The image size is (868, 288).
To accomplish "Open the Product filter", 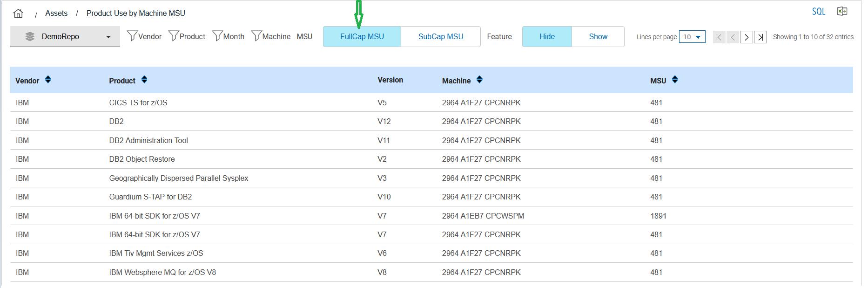I will 187,36.
